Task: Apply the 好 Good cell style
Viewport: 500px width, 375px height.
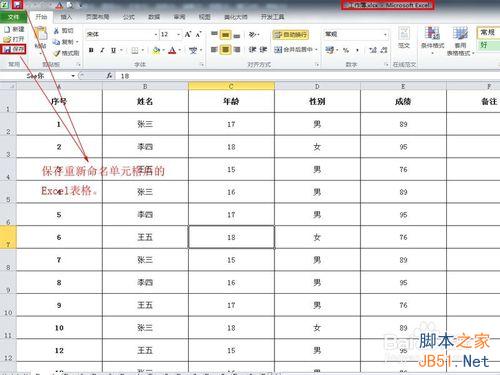Action: 488,45
